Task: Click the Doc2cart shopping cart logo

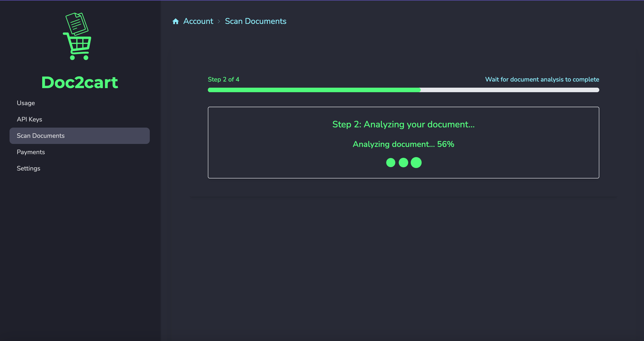Action: (77, 36)
